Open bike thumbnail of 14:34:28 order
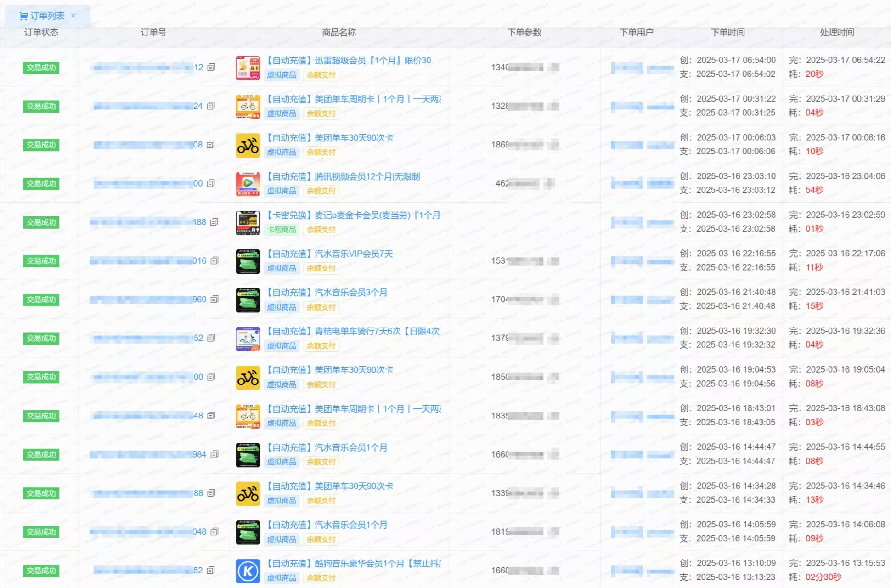Viewport: 891px width, 588px height. pyautogui.click(x=248, y=493)
